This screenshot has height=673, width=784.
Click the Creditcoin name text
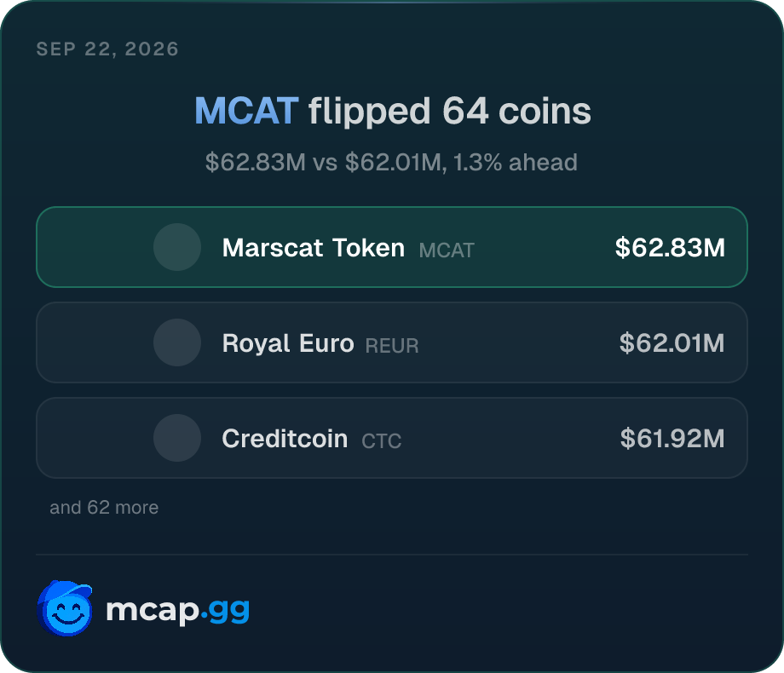pos(285,439)
